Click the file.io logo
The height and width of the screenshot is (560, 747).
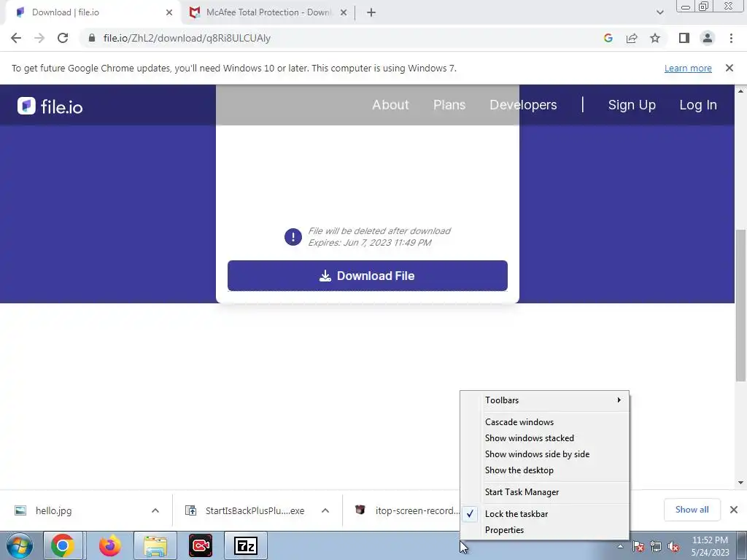click(50, 106)
